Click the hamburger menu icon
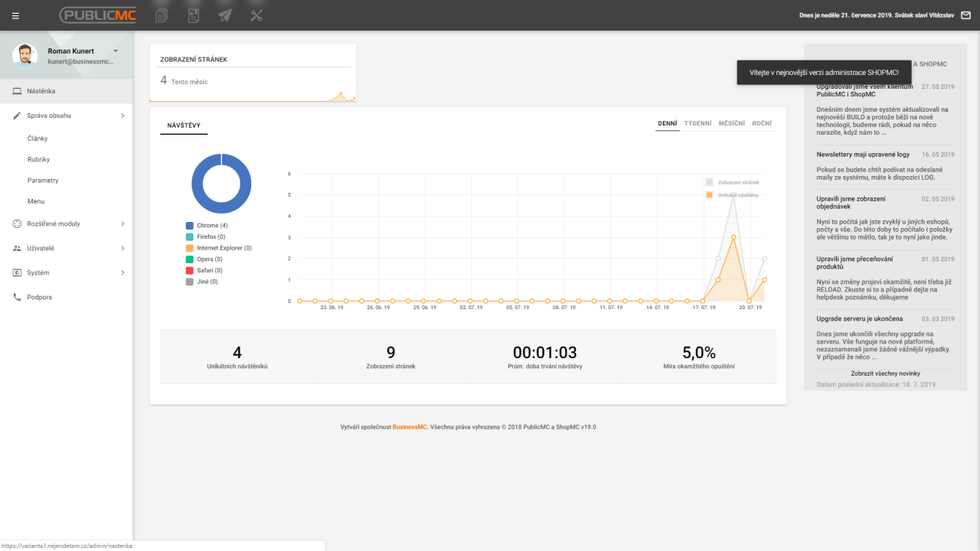The height and width of the screenshot is (551, 980). (16, 15)
